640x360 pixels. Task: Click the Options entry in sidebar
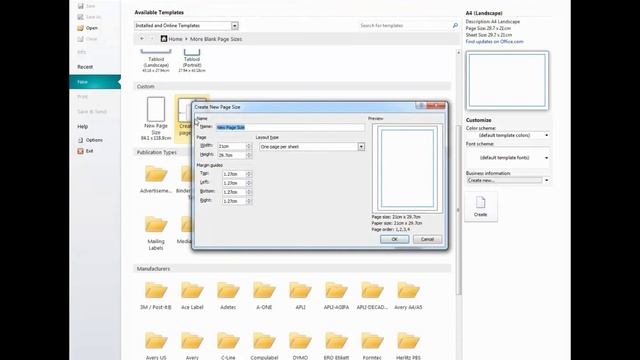(x=90, y=140)
